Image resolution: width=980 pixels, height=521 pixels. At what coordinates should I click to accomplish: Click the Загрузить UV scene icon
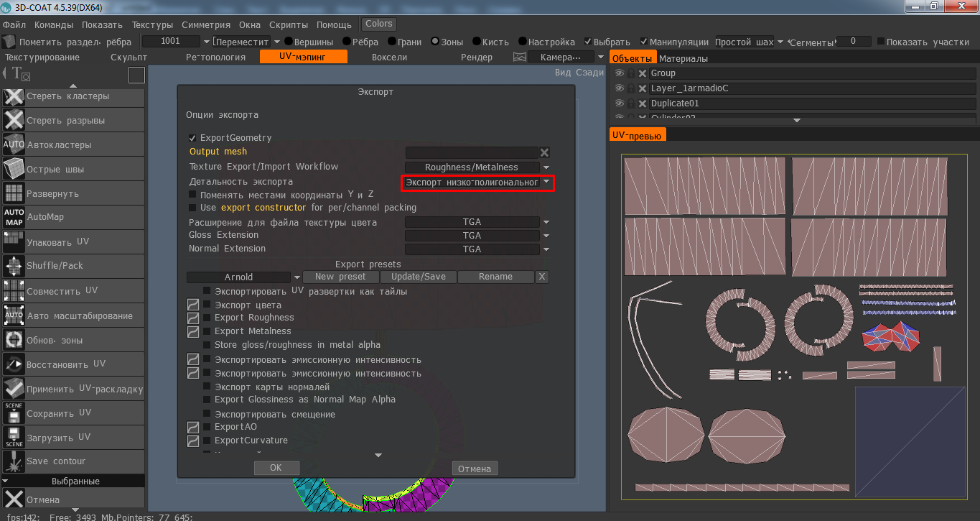tap(14, 437)
